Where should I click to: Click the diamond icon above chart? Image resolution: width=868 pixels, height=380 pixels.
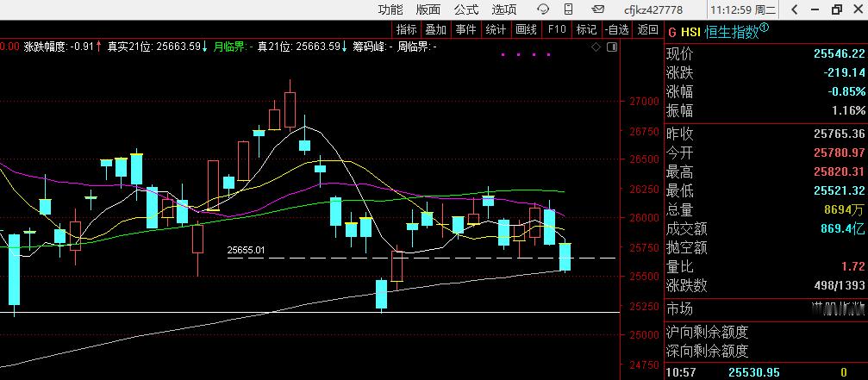(x=596, y=47)
